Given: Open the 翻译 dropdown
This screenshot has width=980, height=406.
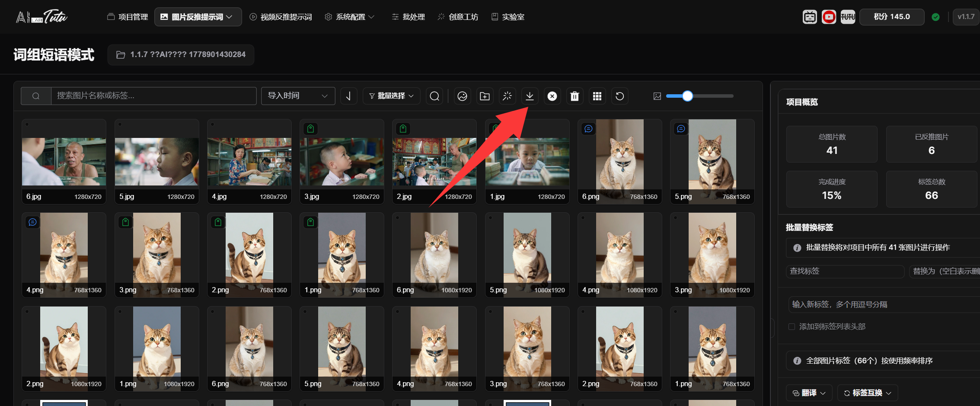Looking at the screenshot, I should coord(809,393).
